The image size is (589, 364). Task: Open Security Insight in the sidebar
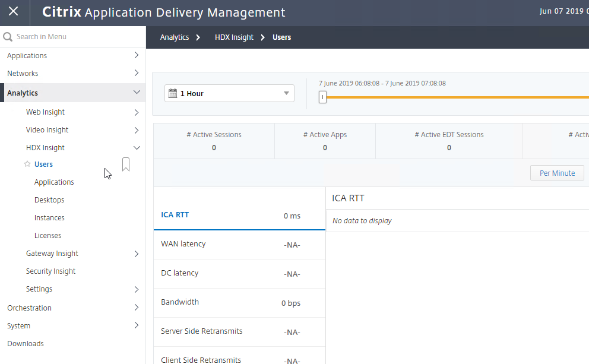(50, 271)
